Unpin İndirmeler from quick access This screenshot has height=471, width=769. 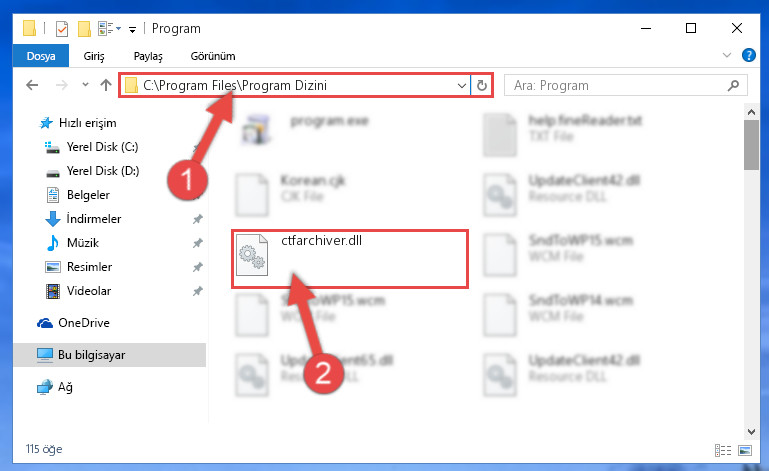(x=198, y=219)
